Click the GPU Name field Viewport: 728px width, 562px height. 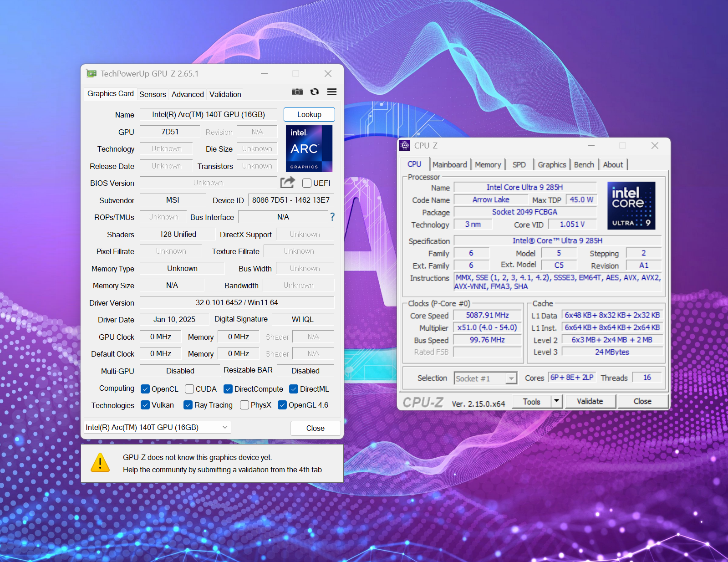[x=209, y=114]
